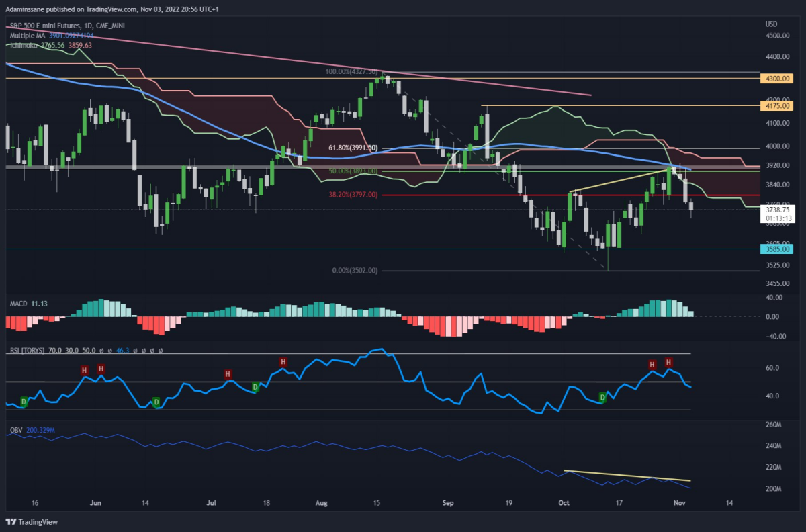Click the 220M value on OBV scale
The image size is (806, 532).
tap(774, 467)
